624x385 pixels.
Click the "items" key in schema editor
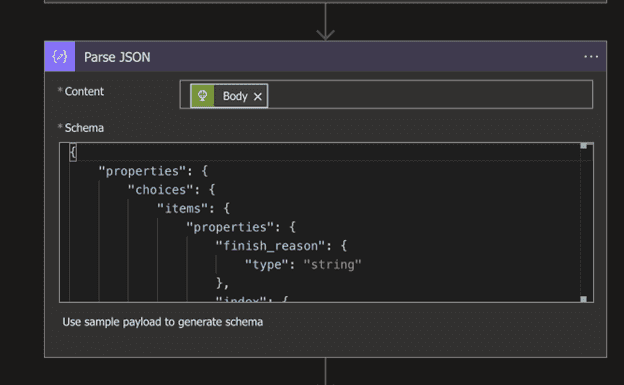pos(182,208)
